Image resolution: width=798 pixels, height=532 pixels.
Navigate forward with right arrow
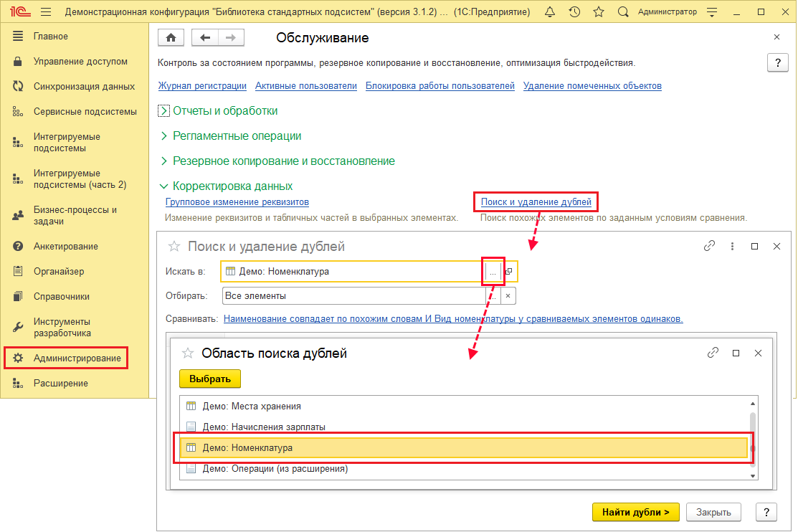click(x=231, y=38)
